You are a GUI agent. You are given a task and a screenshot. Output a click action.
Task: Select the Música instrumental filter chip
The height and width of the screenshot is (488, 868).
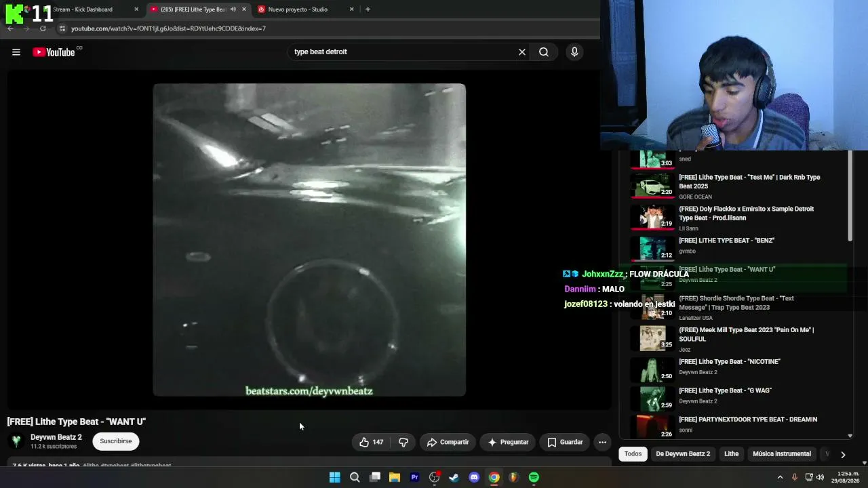[782, 454]
